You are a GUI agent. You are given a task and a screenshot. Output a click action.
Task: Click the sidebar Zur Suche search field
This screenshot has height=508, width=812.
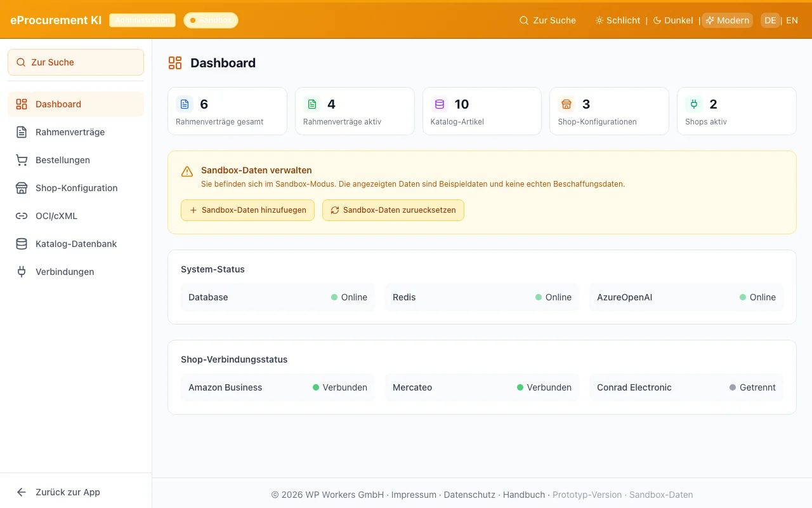[x=75, y=62]
